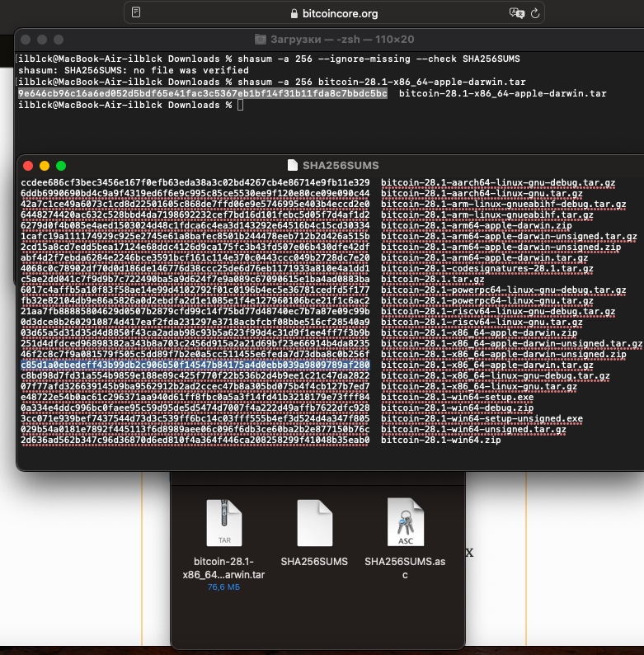Click the highlighted hash c85d1a0e in SHA256SUMS

click(x=195, y=365)
